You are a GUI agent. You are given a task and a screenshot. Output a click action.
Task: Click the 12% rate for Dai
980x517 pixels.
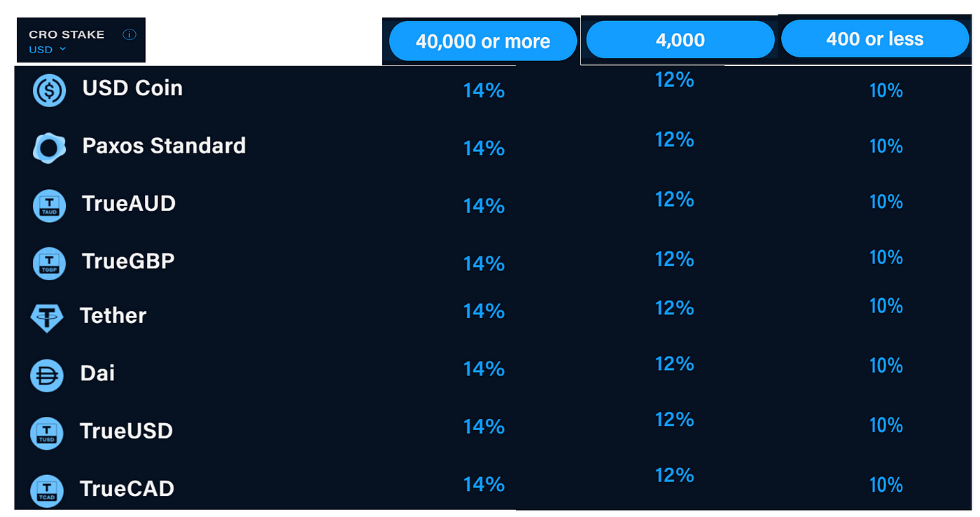(674, 364)
